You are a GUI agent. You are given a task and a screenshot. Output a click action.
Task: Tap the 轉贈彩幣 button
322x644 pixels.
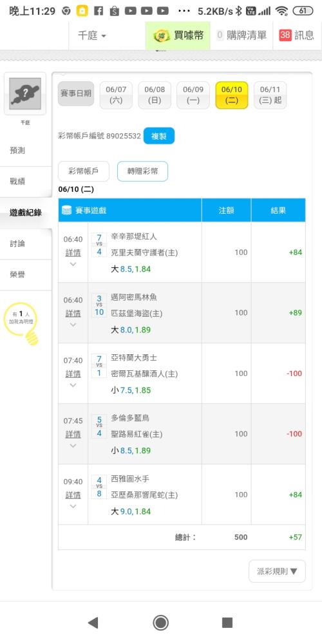point(142,171)
